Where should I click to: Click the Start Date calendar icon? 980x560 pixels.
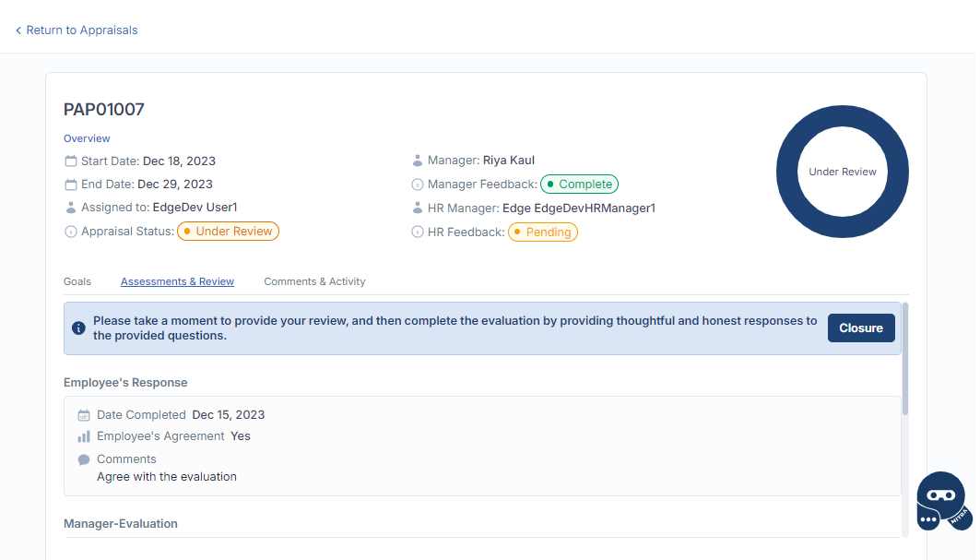(71, 161)
